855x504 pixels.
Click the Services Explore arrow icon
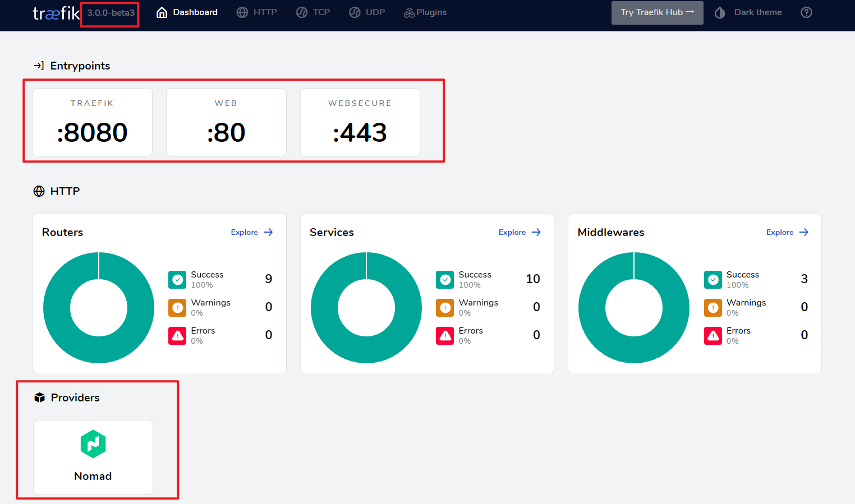pos(536,232)
